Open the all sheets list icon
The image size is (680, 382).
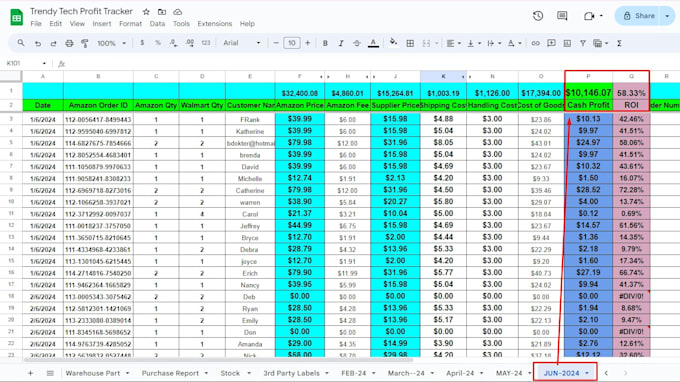(x=50, y=373)
